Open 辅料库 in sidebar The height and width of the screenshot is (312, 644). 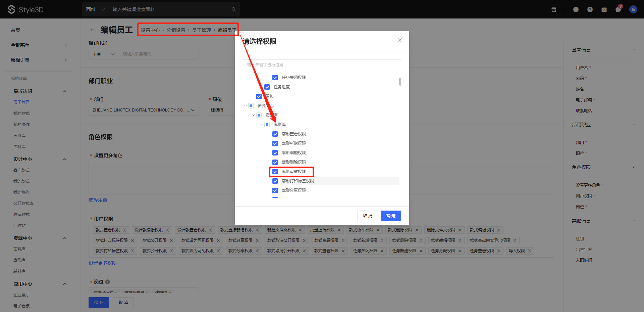(x=19, y=271)
